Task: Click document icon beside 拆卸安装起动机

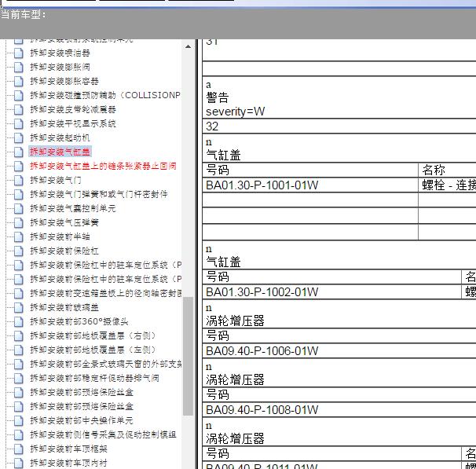Action: (19, 137)
